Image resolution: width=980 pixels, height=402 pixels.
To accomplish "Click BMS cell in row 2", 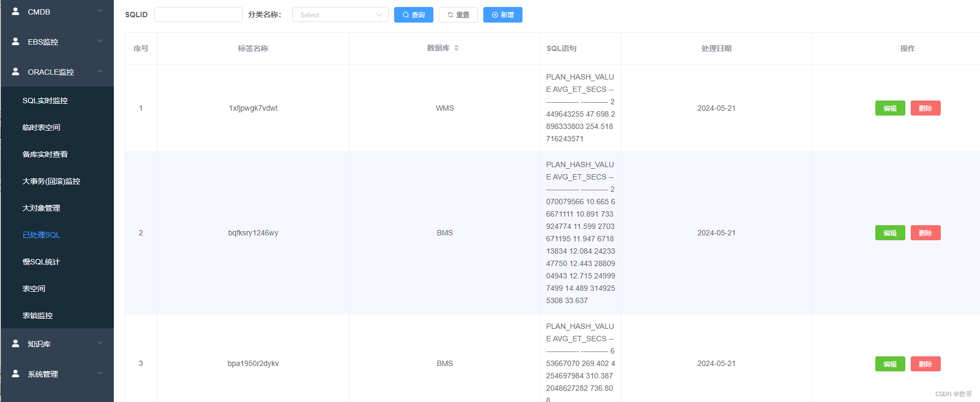I will pos(445,233).
